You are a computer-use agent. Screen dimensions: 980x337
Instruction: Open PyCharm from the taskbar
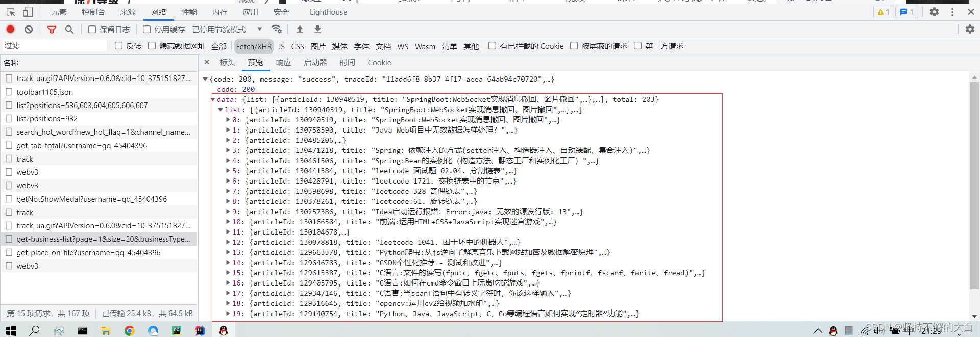point(177,331)
